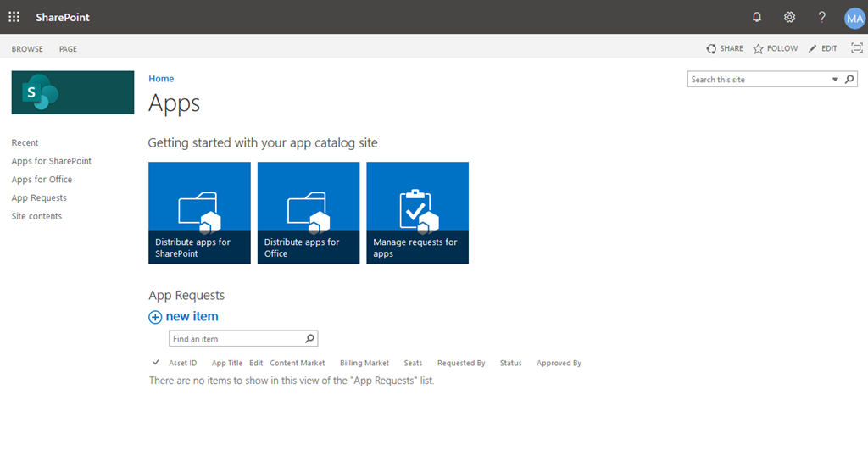The image size is (868, 450).
Task: Click the help question mark icon
Action: [x=821, y=17]
